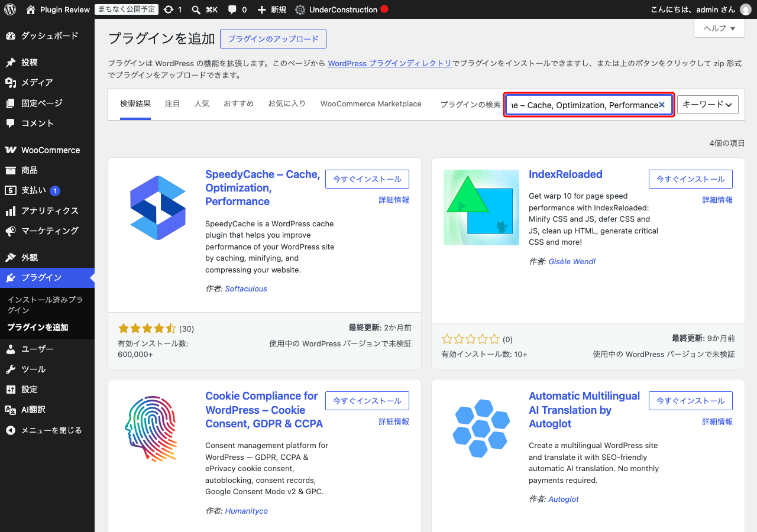This screenshot has height=532, width=757.
Task: Open 外観 appearance menu
Action: click(47, 258)
